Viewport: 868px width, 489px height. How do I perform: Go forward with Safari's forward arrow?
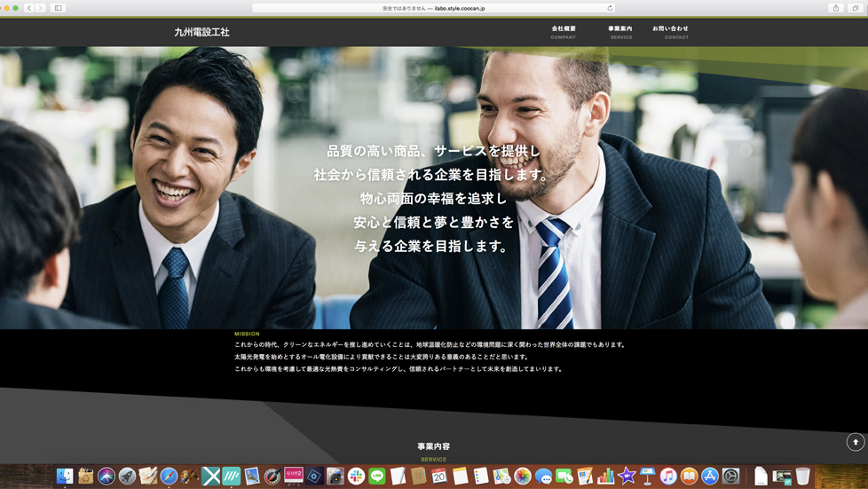(x=40, y=8)
